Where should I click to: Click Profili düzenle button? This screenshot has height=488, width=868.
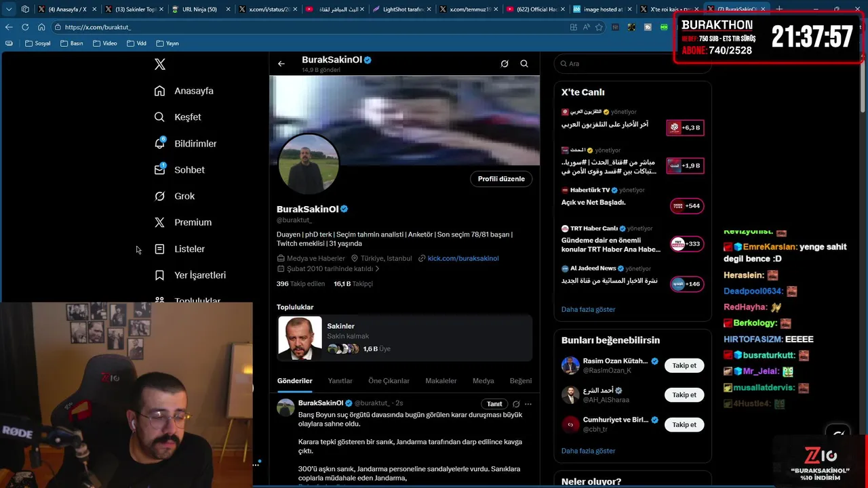pos(501,179)
